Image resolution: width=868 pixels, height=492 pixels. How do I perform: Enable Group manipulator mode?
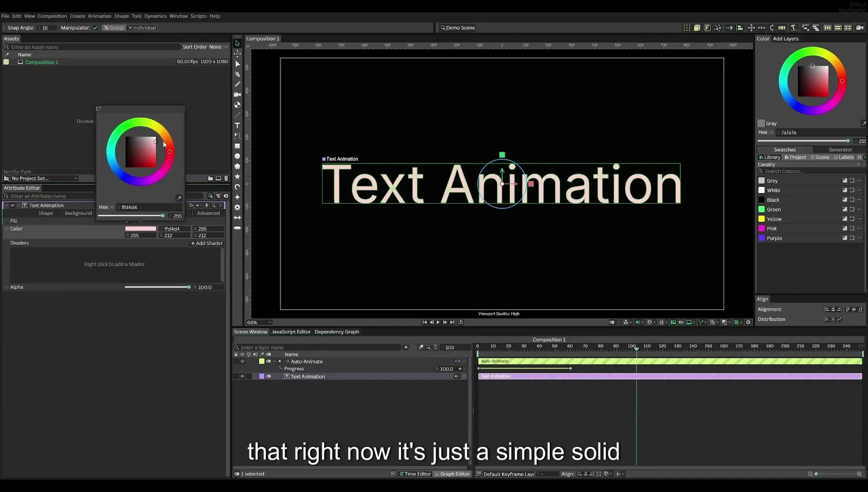pyautogui.click(x=113, y=28)
